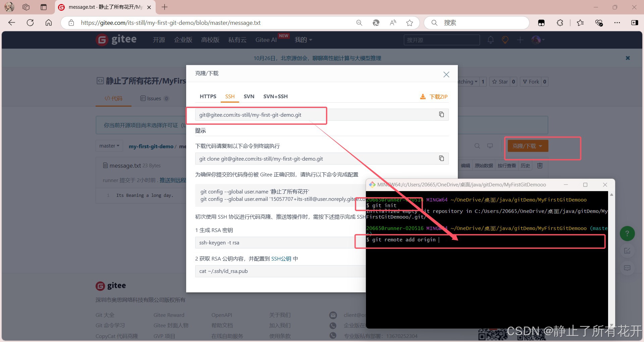Toggle the browser sidebar icon
Image resolution: width=644 pixels, height=342 pixels.
pyautogui.click(x=635, y=22)
